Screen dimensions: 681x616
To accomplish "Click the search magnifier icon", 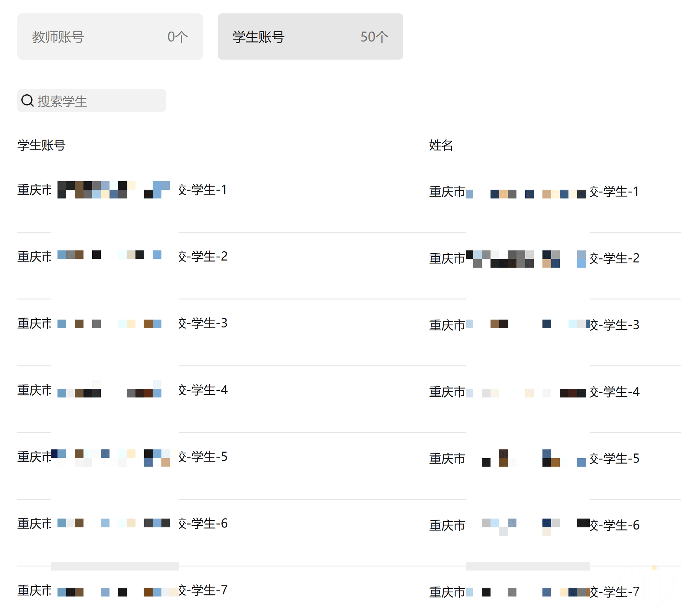I will [x=27, y=101].
